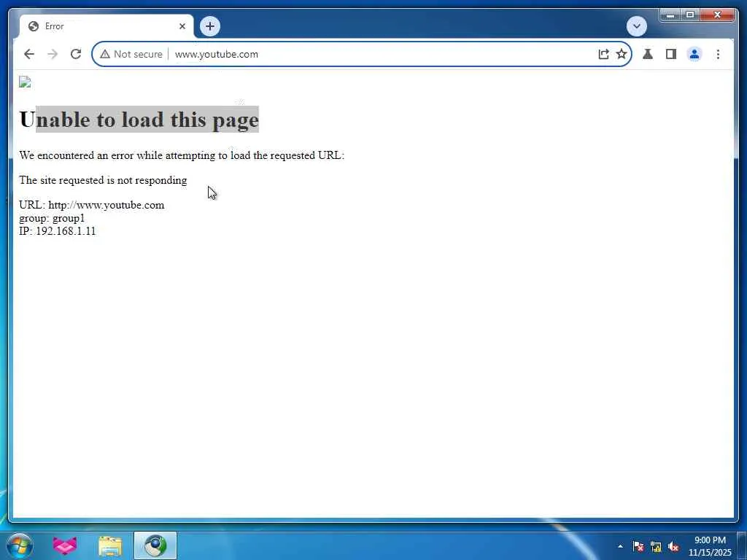This screenshot has width=747, height=560.
Task: Open a new tab with plus button
Action: pos(210,26)
